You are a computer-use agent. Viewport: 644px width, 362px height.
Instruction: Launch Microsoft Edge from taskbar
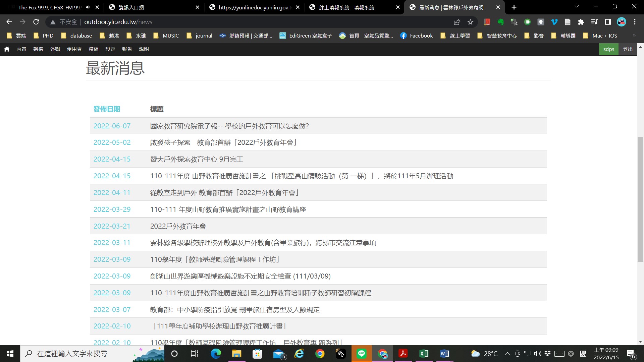(216, 354)
